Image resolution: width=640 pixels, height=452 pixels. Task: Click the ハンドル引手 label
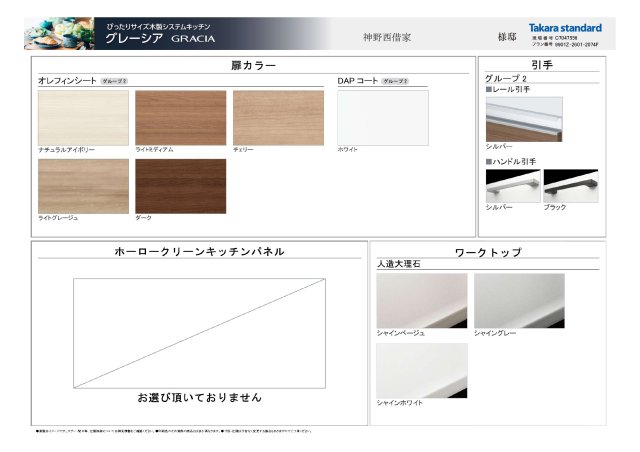coord(511,162)
